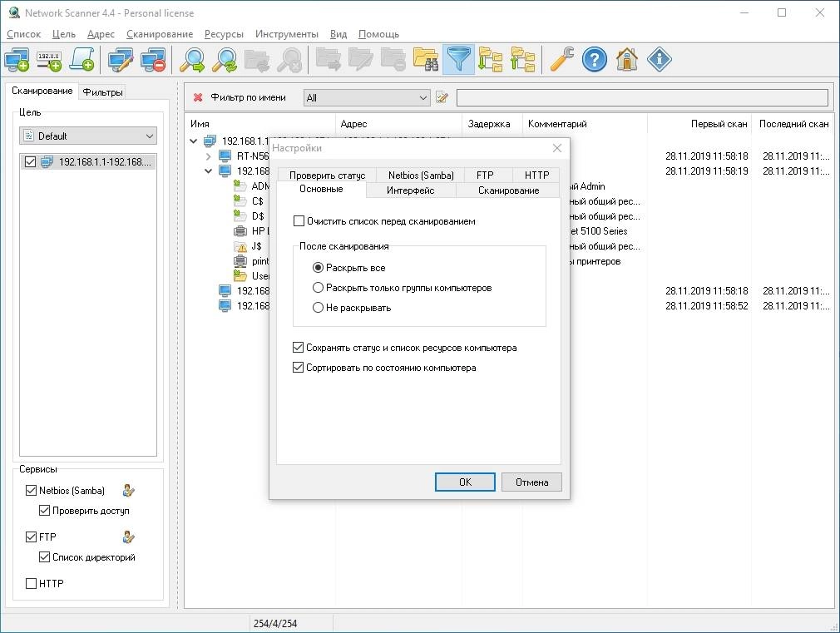840x633 pixels.
Task: Sort by 'Первый скан' column header
Action: 699,124
